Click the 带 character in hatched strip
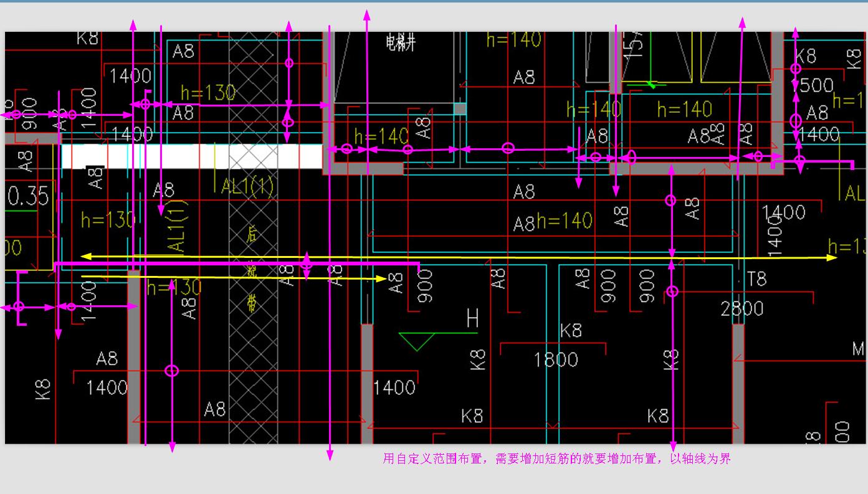This screenshot has height=494, width=868. pyautogui.click(x=252, y=303)
